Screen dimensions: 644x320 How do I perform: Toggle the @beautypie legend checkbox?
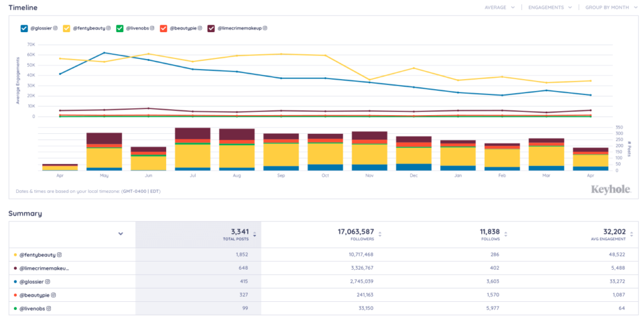pos(163,28)
